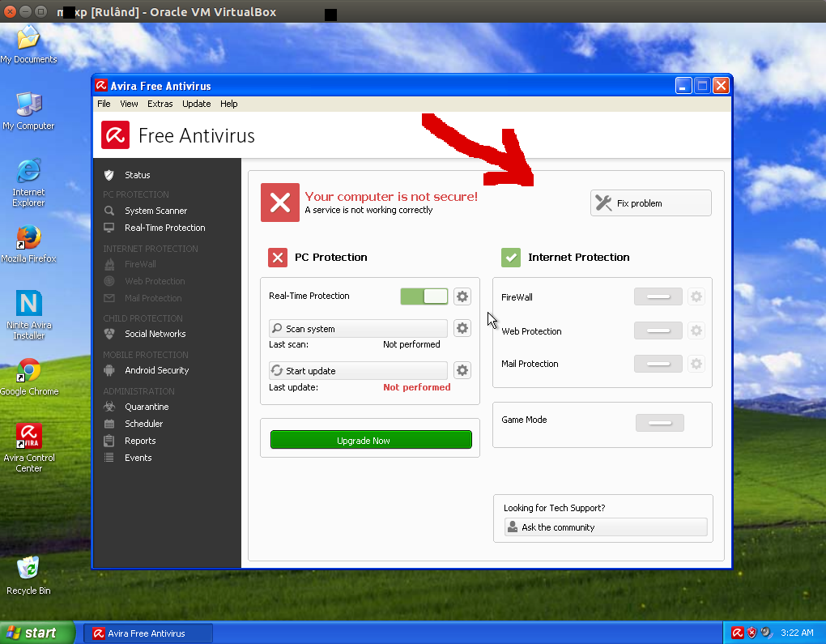This screenshot has height=644, width=826.
Task: Open the Extras menu
Action: (160, 104)
